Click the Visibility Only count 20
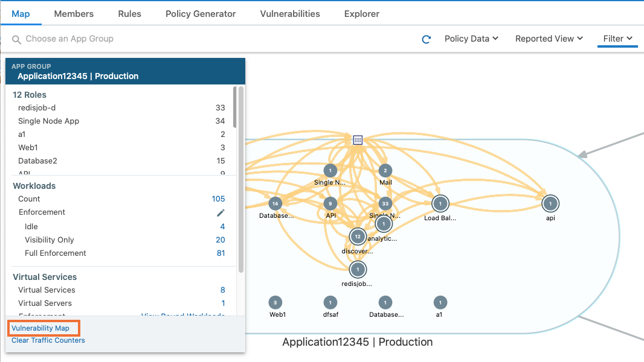 pos(220,240)
